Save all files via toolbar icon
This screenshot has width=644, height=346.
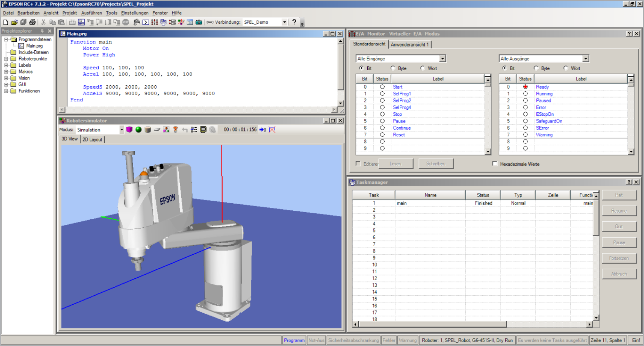pos(23,22)
